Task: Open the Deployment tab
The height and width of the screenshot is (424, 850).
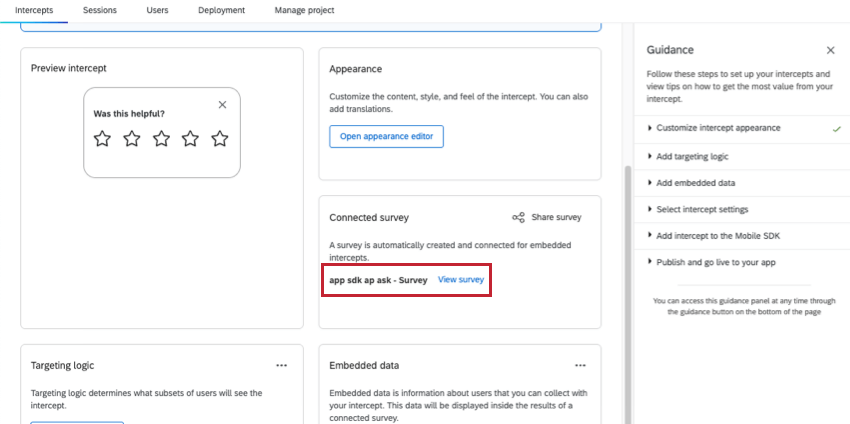Action: 221,10
